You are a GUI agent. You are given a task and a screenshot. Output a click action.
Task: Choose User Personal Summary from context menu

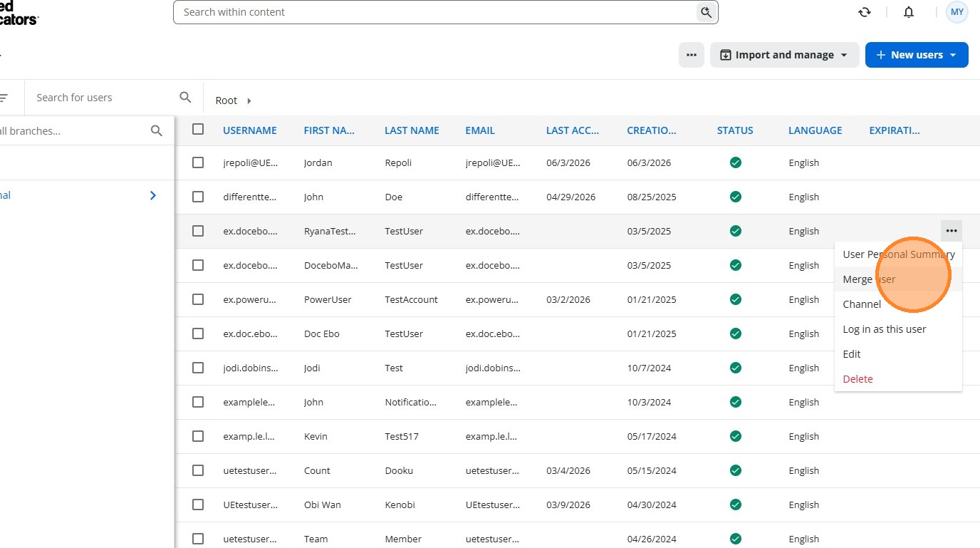(899, 254)
